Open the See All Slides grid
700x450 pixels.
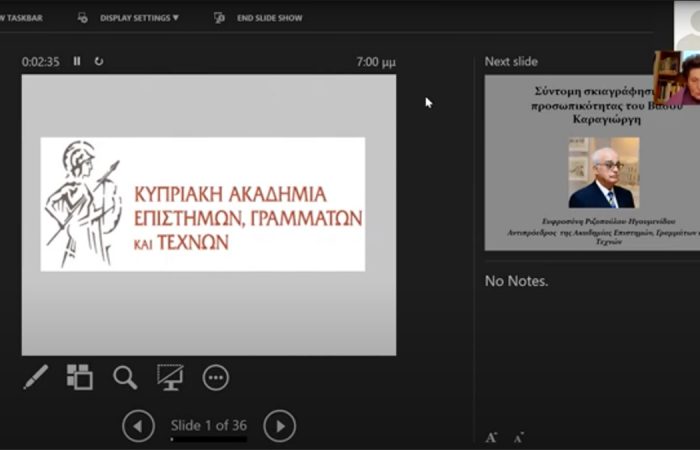pos(79,377)
